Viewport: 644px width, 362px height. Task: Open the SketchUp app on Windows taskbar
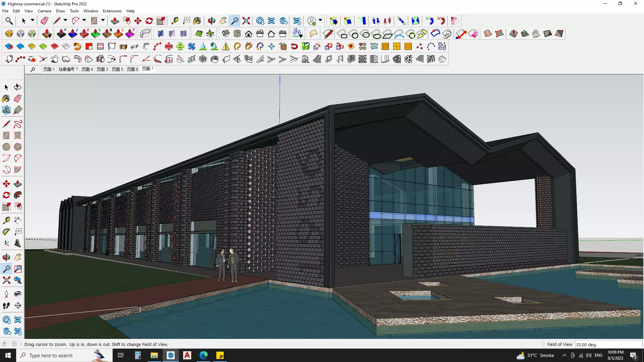pos(171,355)
